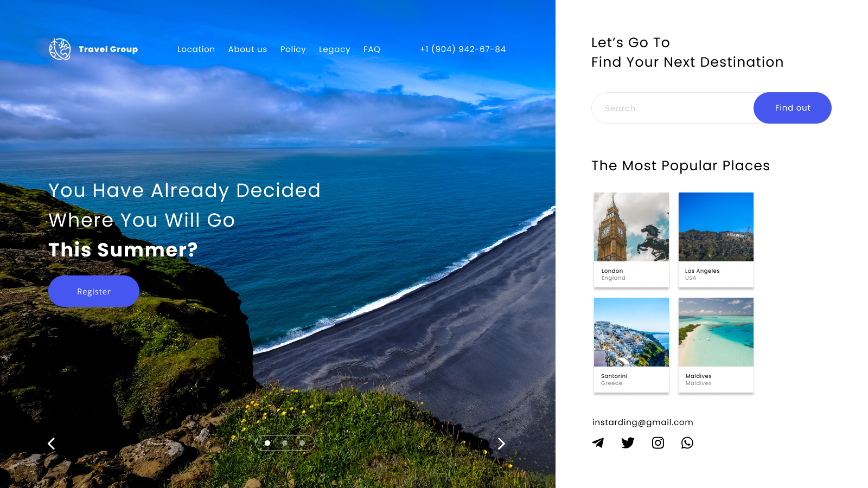The height and width of the screenshot is (488, 868).
Task: Open the WhatsApp icon
Action: point(687,443)
